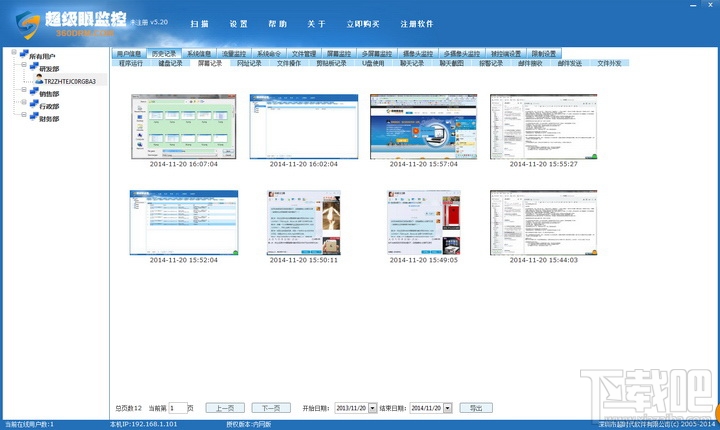Open screenshot thumbnail dated 2014-11-20 15:52:04
This screenshot has width=720, height=430.
(184, 223)
